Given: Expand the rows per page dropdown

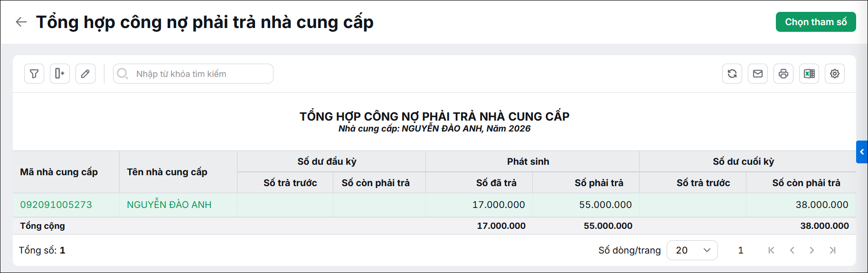Looking at the screenshot, I should [x=692, y=250].
